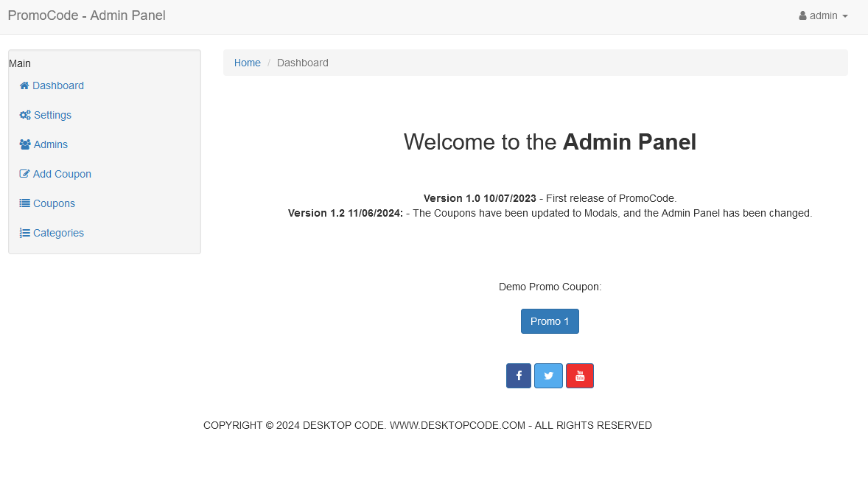
Task: Select Categories in the sidebar
Action: pos(58,233)
